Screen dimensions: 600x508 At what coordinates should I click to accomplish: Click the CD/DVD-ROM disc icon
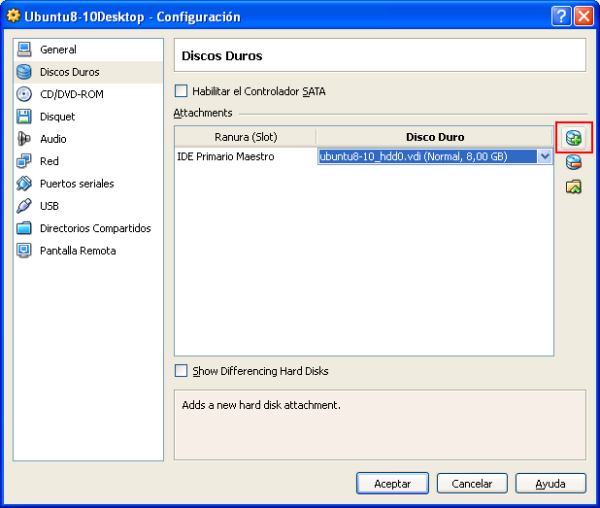tap(25, 94)
